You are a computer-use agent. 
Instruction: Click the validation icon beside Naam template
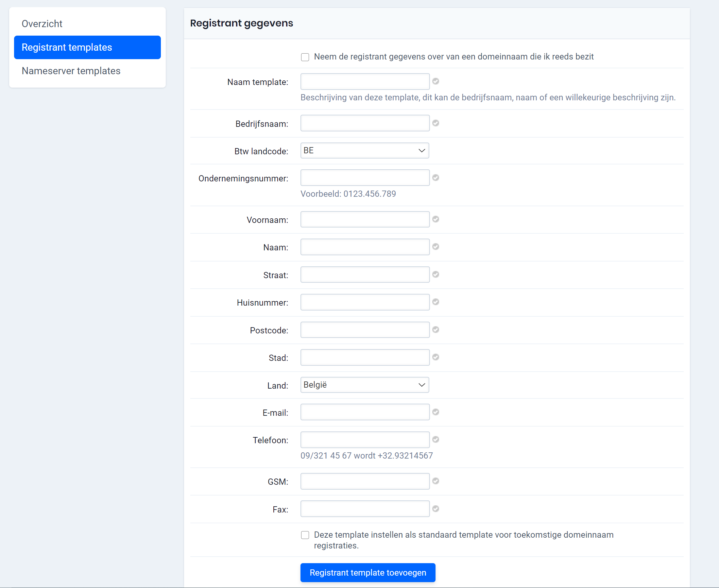click(x=436, y=81)
